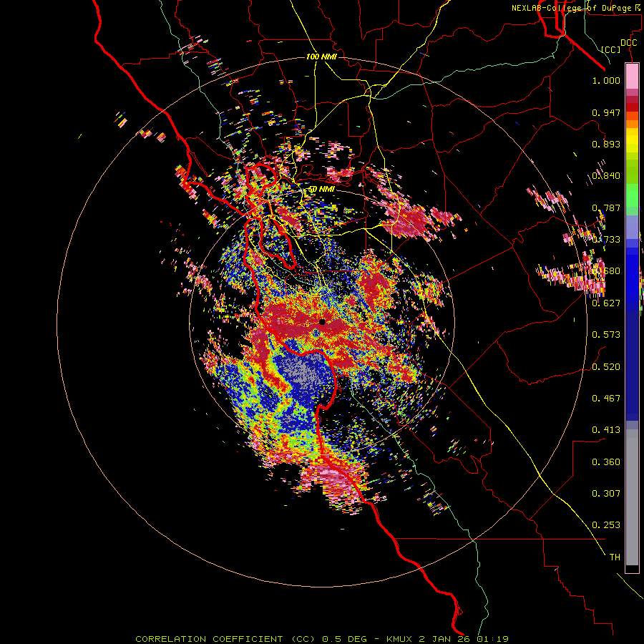Click the grey lower segment of color bar
The width and height of the screenshot is (644, 644).
tap(632, 497)
